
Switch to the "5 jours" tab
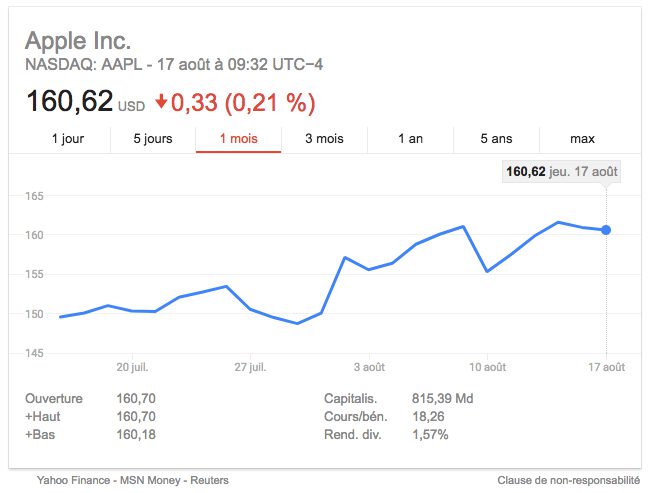coord(153,139)
